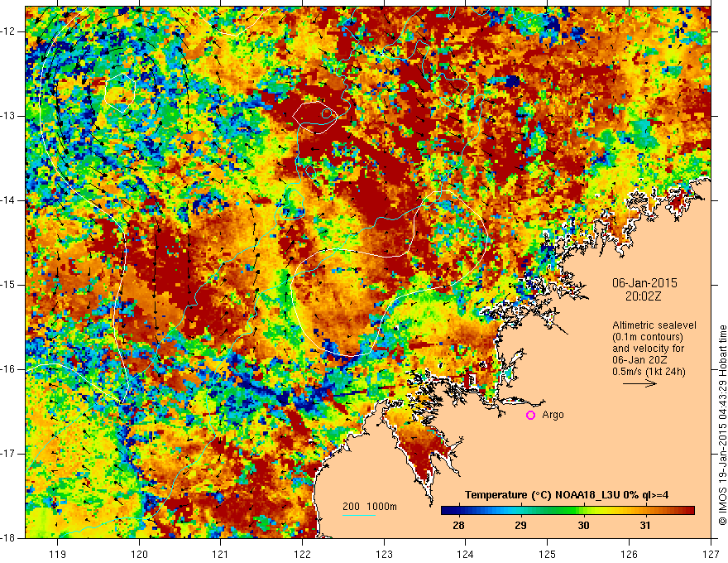Click latitude axis label '-17'
This screenshot has width=728, height=563.
coord(8,454)
